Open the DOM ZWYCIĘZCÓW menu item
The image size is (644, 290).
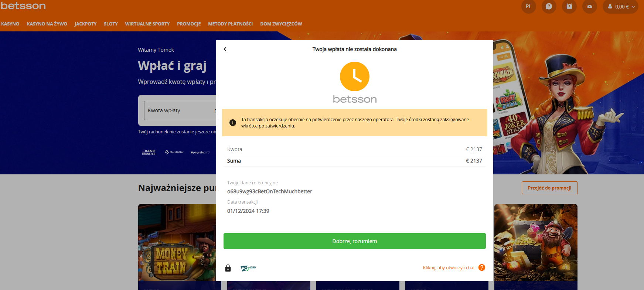coord(281,24)
